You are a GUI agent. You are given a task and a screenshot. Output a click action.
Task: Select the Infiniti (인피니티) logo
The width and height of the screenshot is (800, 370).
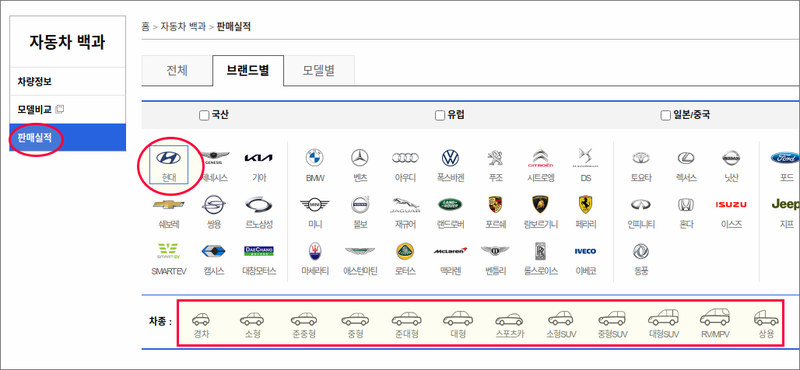641,205
